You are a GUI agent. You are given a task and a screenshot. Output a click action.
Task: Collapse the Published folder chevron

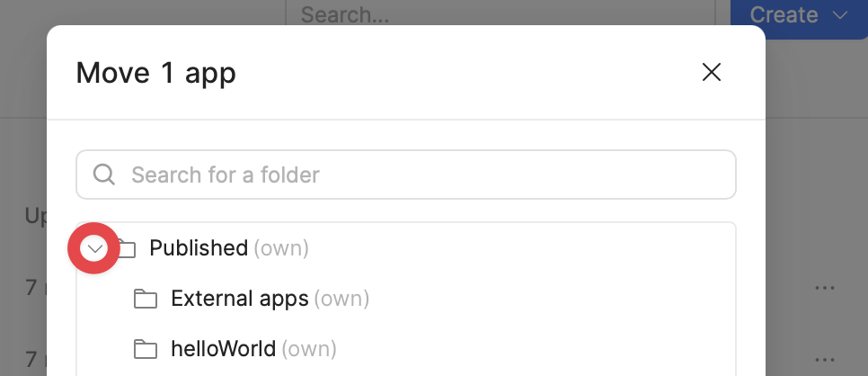pos(94,248)
